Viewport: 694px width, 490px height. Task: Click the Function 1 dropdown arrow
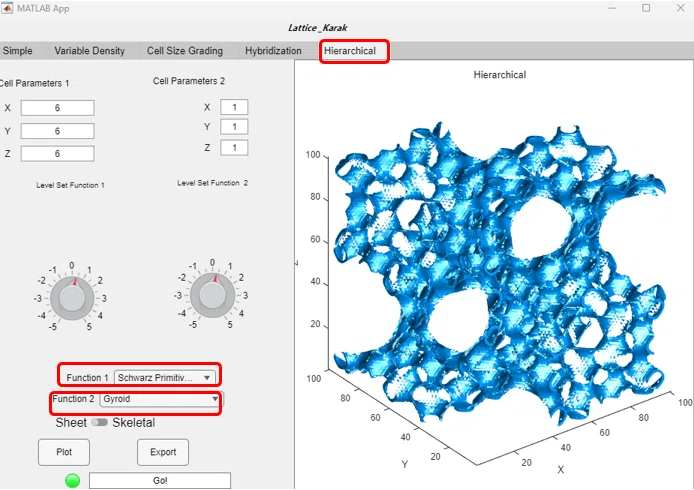coord(207,378)
